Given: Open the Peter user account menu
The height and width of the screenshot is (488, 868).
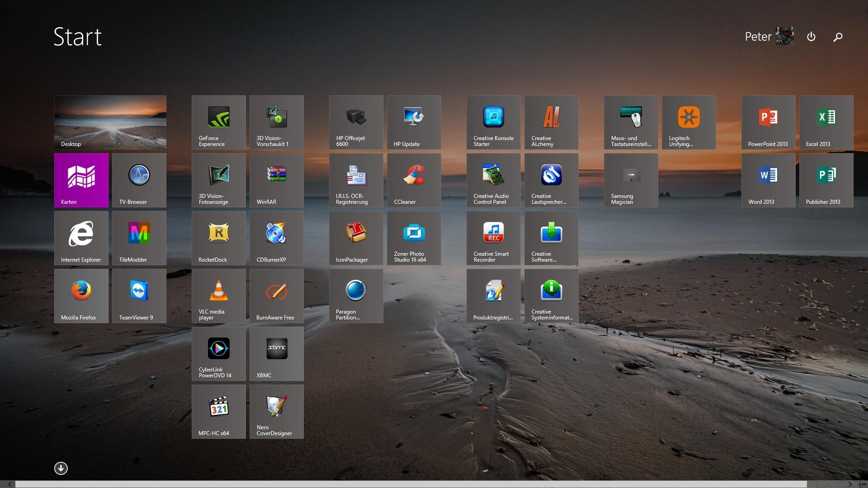Looking at the screenshot, I should [x=769, y=36].
